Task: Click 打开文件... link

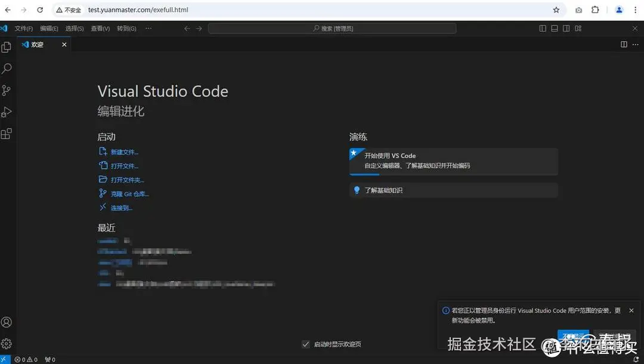Action: 125,166
